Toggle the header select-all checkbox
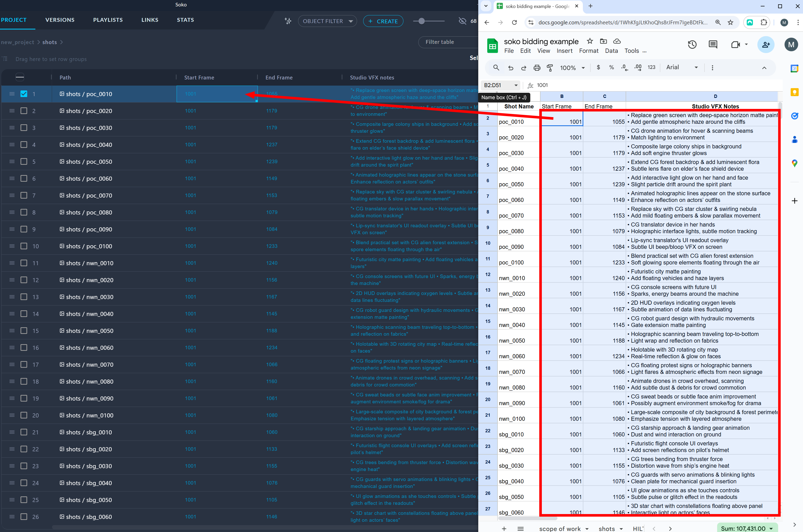The height and width of the screenshot is (532, 803). pyautogui.click(x=20, y=77)
